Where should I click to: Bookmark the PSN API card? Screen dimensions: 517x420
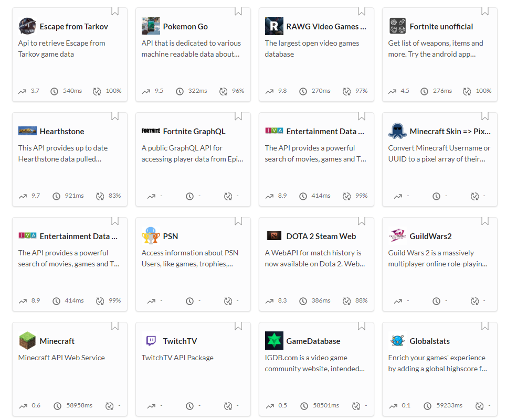[238, 221]
